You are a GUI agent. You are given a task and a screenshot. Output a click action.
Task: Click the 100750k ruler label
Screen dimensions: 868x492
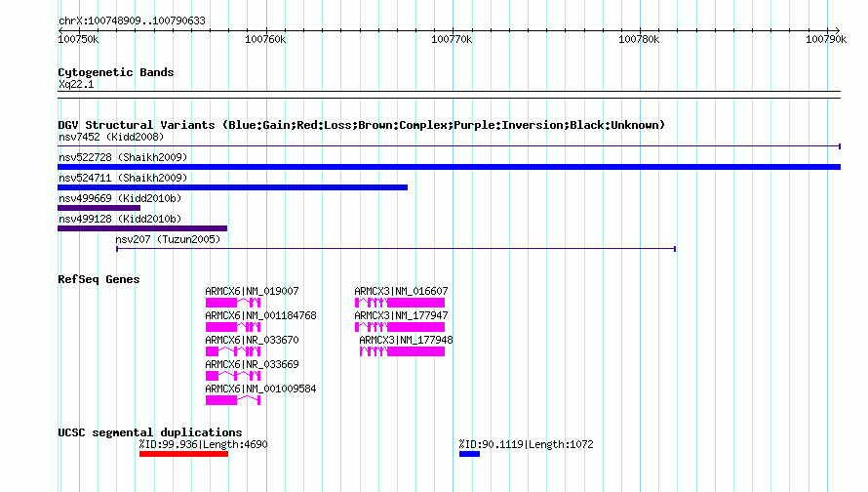click(78, 39)
